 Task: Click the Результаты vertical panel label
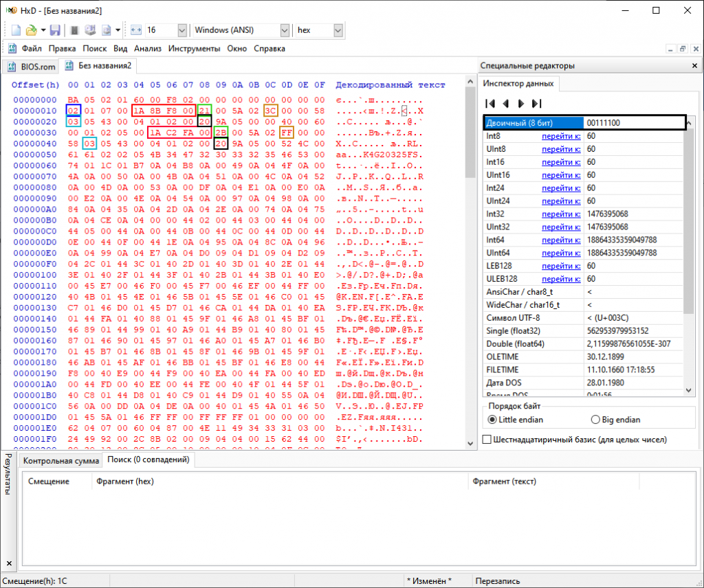[x=8, y=474]
